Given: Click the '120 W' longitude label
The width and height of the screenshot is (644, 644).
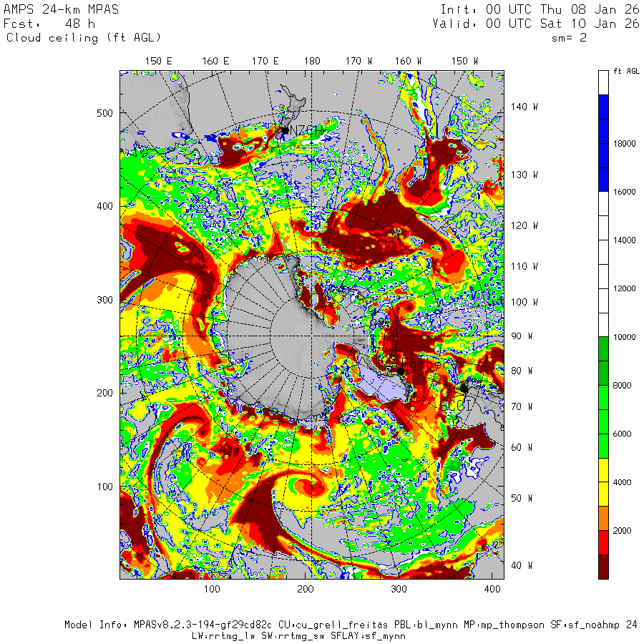Looking at the screenshot, I should (524, 225).
